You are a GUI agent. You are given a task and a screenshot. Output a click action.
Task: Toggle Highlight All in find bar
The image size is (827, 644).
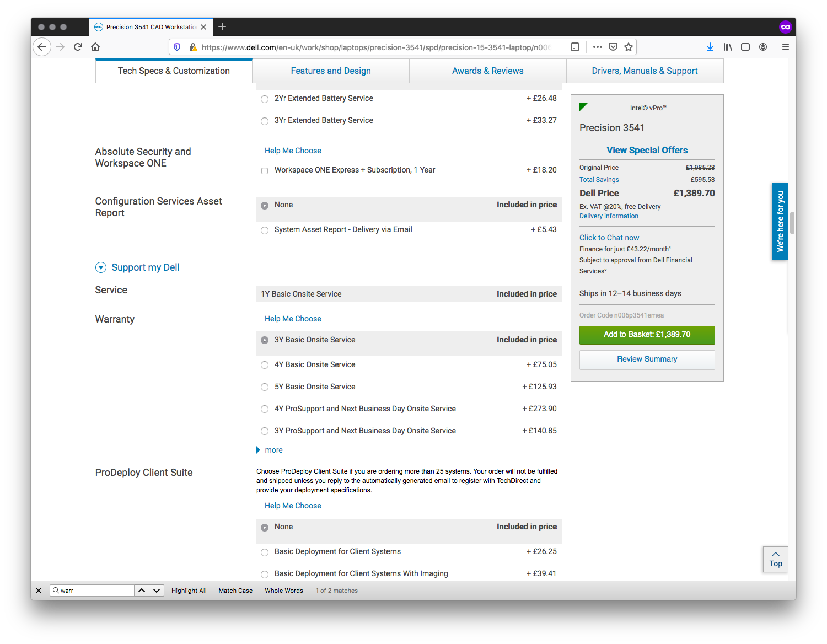189,591
